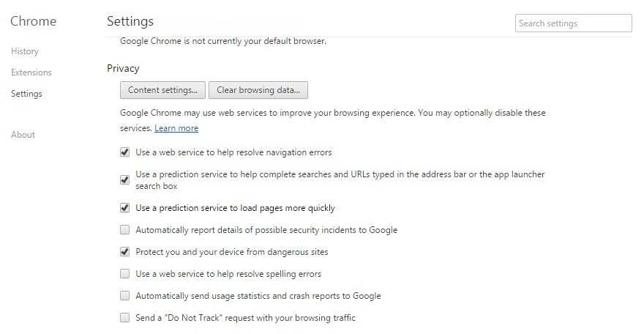This screenshot has width=644, height=334.
Task: Enable web service for spelling errors
Action: (x=124, y=274)
